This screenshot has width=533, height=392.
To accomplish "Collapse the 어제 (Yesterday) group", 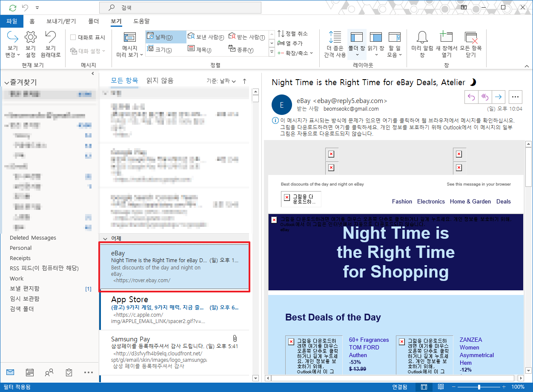I will coord(105,238).
